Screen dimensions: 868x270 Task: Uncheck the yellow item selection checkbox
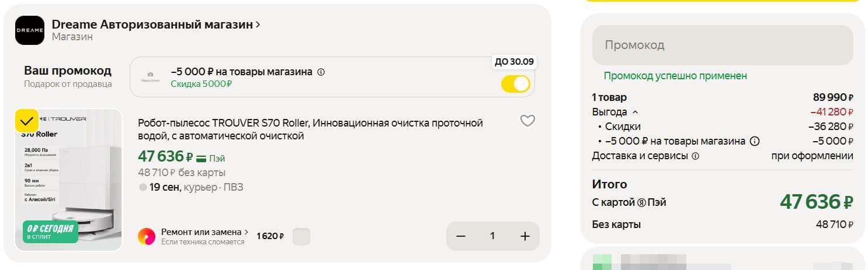(27, 121)
